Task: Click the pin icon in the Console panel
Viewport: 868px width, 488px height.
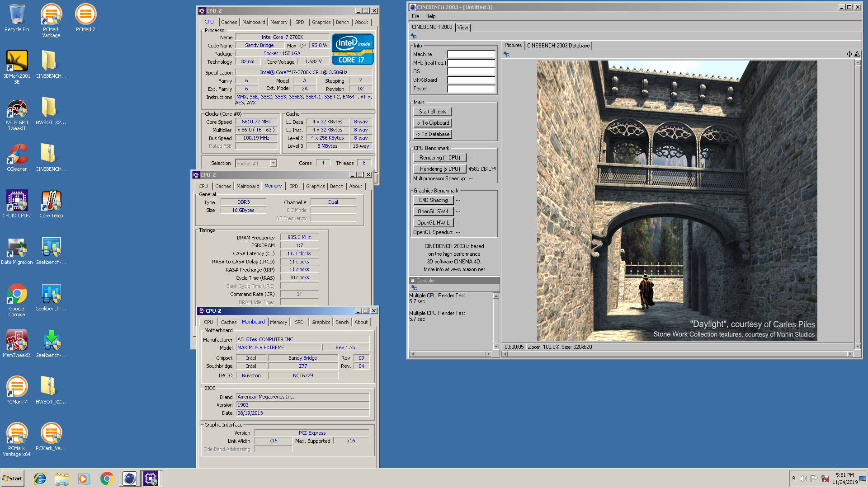Action: (x=414, y=287)
